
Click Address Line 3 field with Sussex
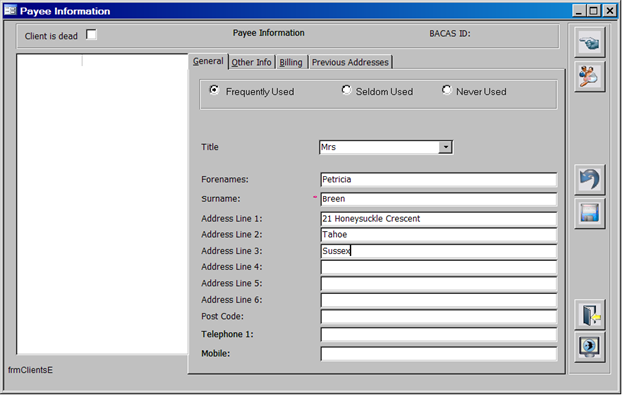(438, 251)
